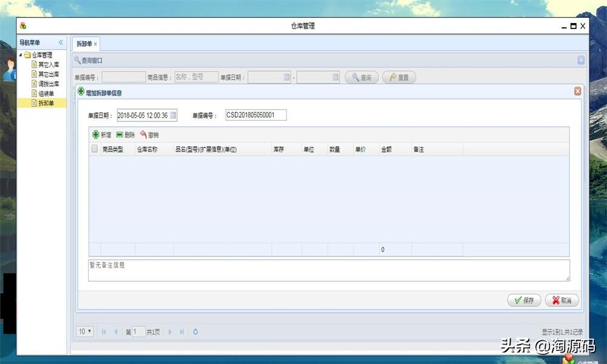Switch to the 拆卸单 tab
The width and height of the screenshot is (607, 364).
(x=85, y=44)
